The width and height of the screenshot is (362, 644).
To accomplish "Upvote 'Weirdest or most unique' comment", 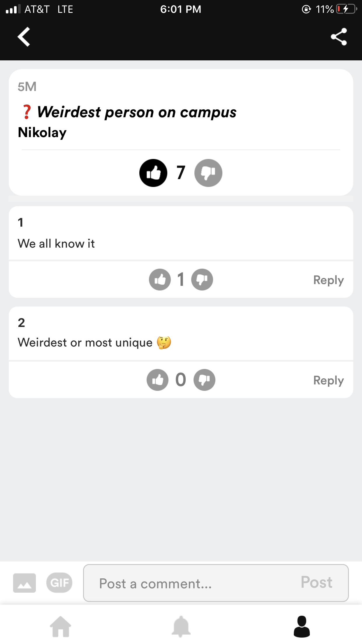I will pos(157,380).
